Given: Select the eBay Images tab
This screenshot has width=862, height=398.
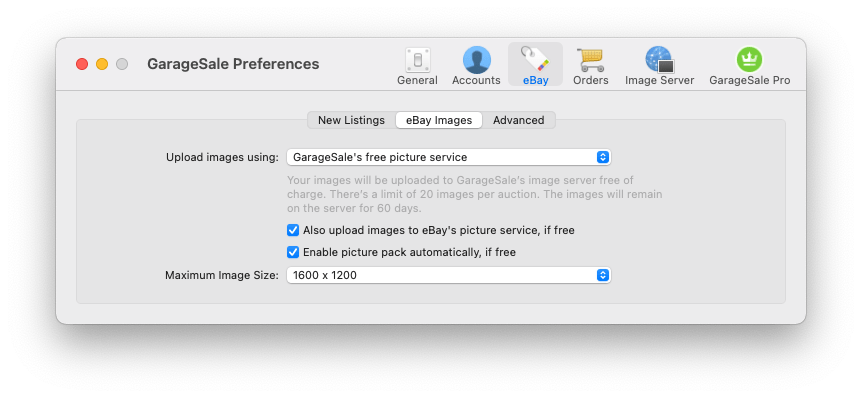Looking at the screenshot, I should coord(439,120).
